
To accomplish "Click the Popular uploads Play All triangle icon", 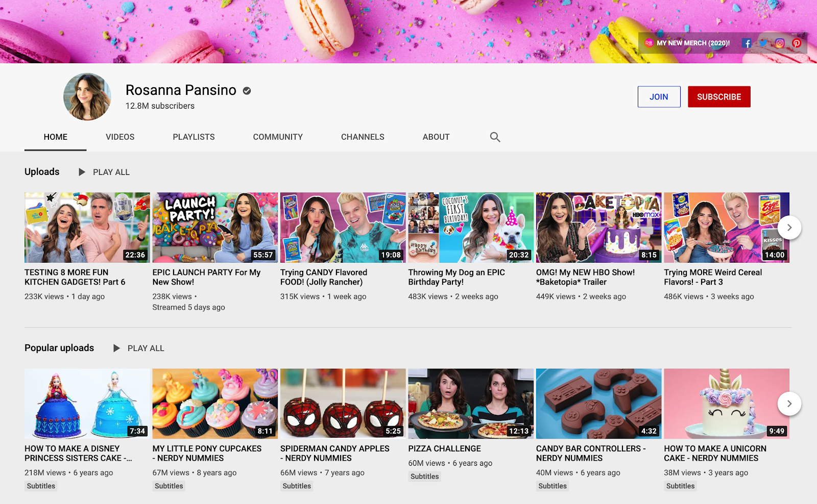I will click(x=116, y=348).
